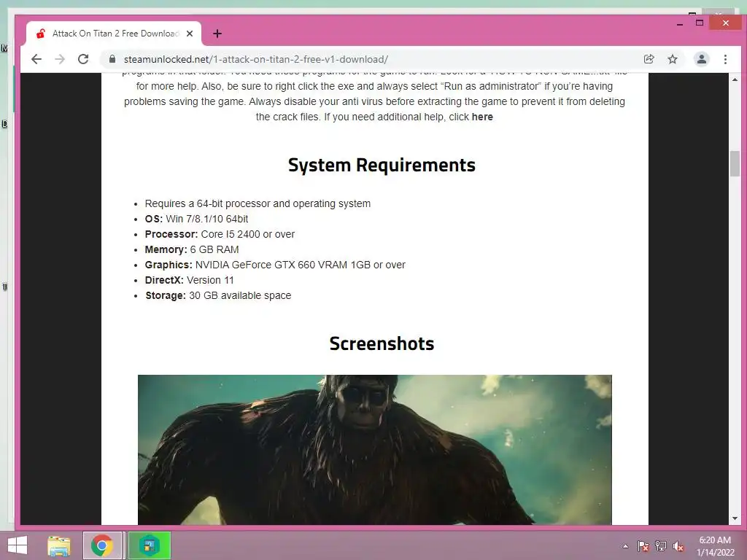
Task: Go back with the browser back arrow
Action: click(x=36, y=59)
